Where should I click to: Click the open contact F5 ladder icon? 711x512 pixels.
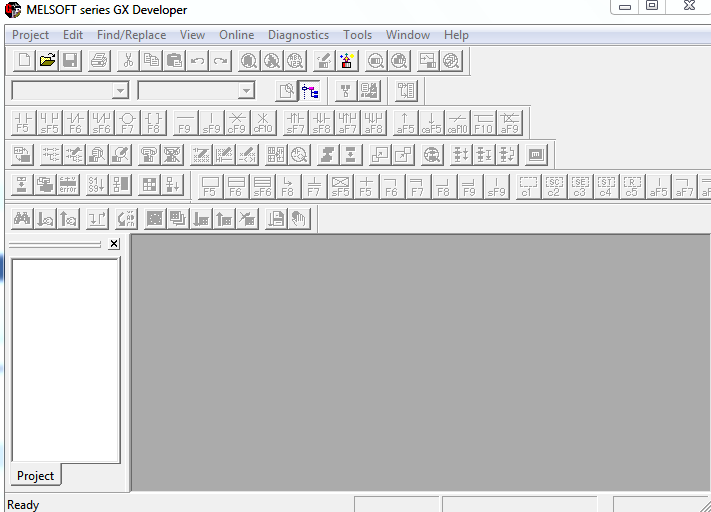click(x=23, y=123)
